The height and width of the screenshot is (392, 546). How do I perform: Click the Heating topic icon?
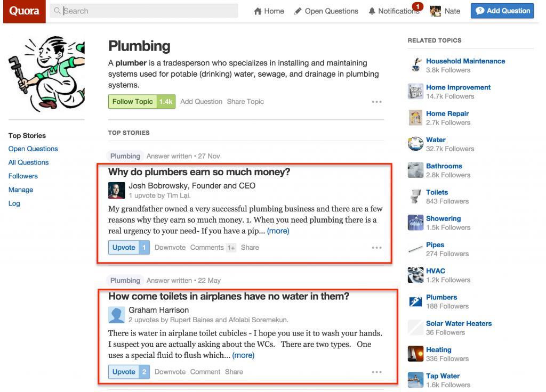(x=415, y=354)
